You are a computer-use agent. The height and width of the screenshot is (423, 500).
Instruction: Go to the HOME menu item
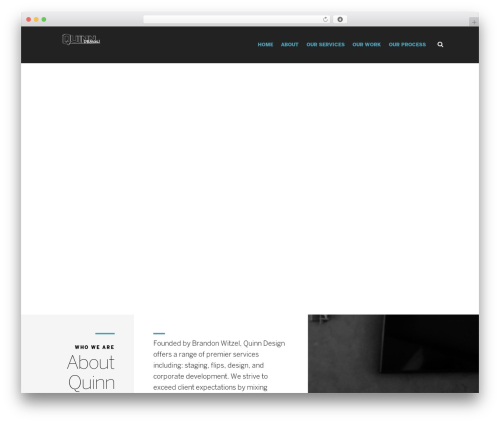click(x=265, y=44)
